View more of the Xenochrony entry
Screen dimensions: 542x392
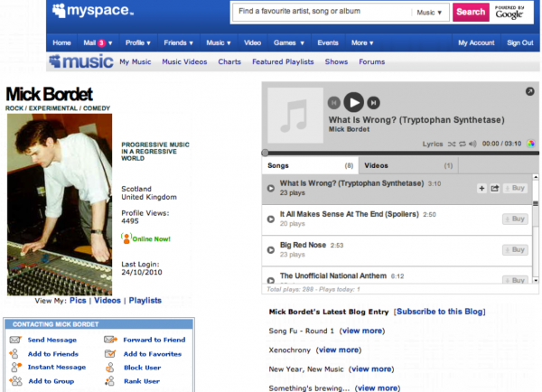[339, 350]
